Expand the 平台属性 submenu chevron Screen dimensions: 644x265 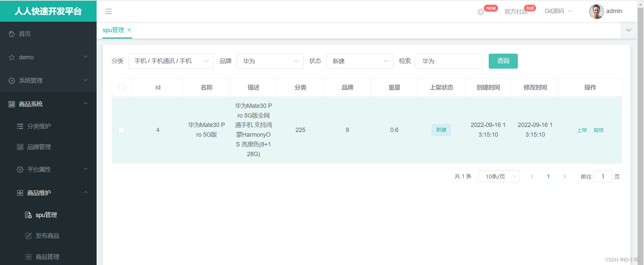[86, 169]
